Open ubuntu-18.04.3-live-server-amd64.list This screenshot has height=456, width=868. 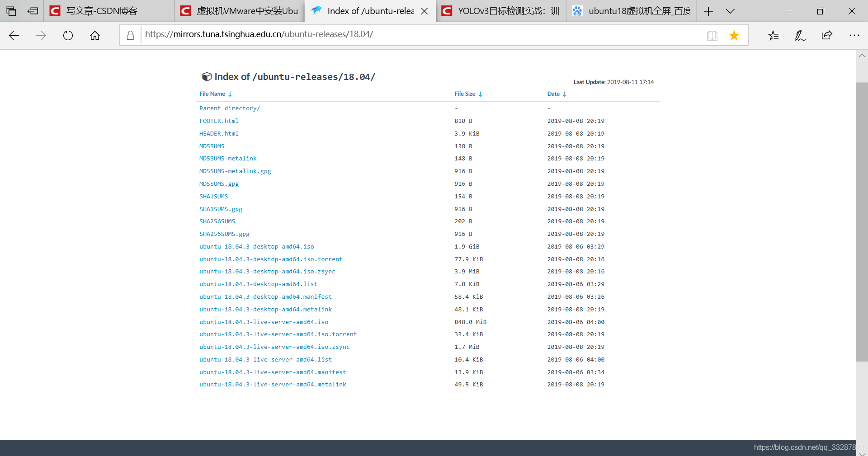(x=266, y=360)
